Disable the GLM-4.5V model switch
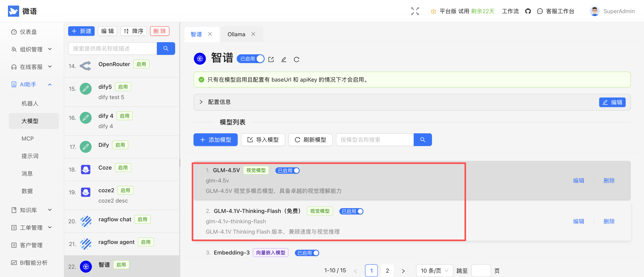The image size is (644, 277). click(287, 171)
